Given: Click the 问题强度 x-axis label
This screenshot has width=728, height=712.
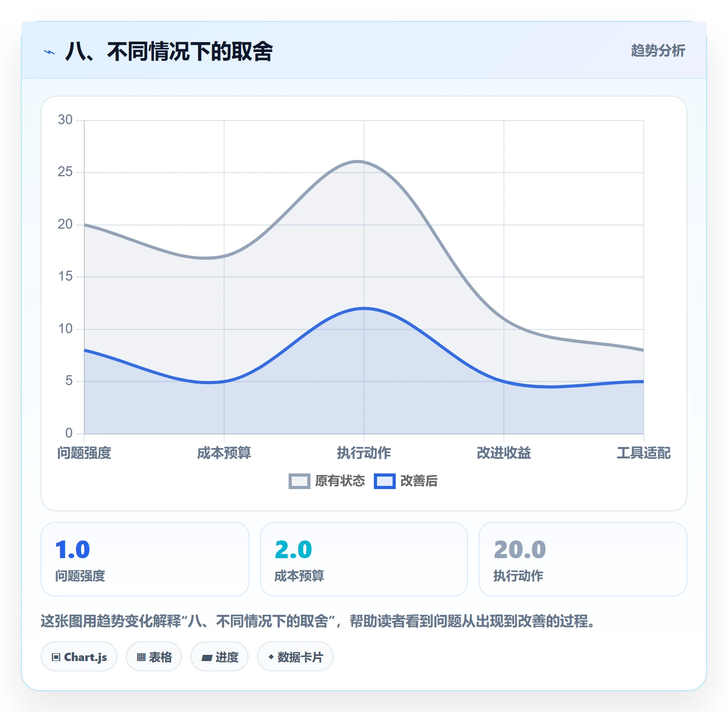Looking at the screenshot, I should point(84,453).
